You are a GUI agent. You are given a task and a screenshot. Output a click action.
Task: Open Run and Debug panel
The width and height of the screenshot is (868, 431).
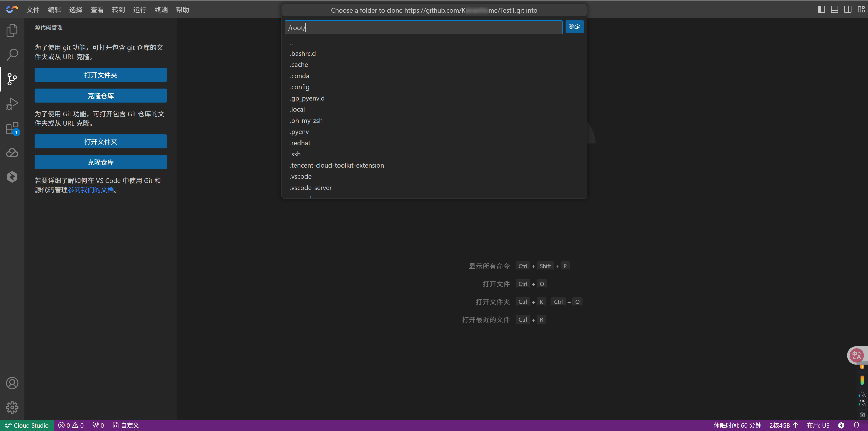pyautogui.click(x=12, y=104)
